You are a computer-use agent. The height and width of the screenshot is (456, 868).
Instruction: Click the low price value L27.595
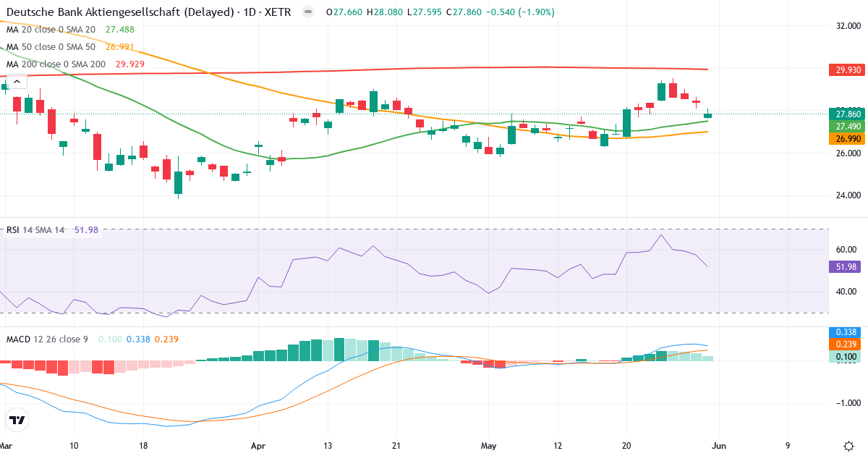pyautogui.click(x=425, y=12)
